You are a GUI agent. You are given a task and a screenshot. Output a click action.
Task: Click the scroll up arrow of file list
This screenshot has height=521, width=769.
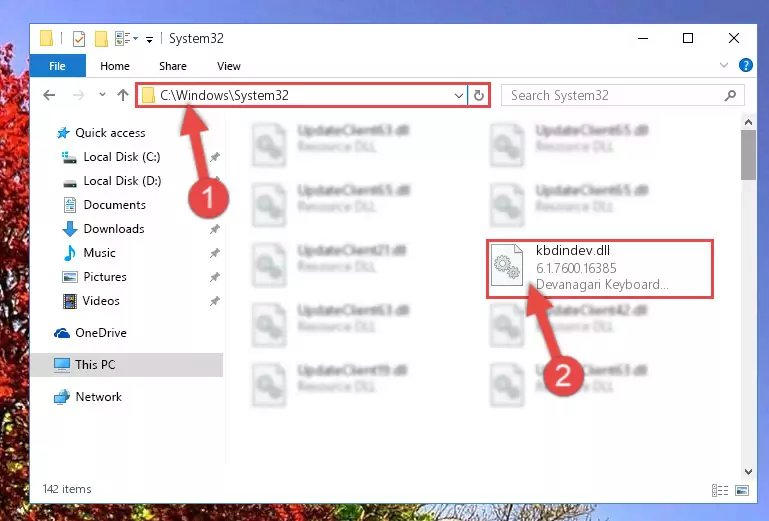[x=748, y=122]
